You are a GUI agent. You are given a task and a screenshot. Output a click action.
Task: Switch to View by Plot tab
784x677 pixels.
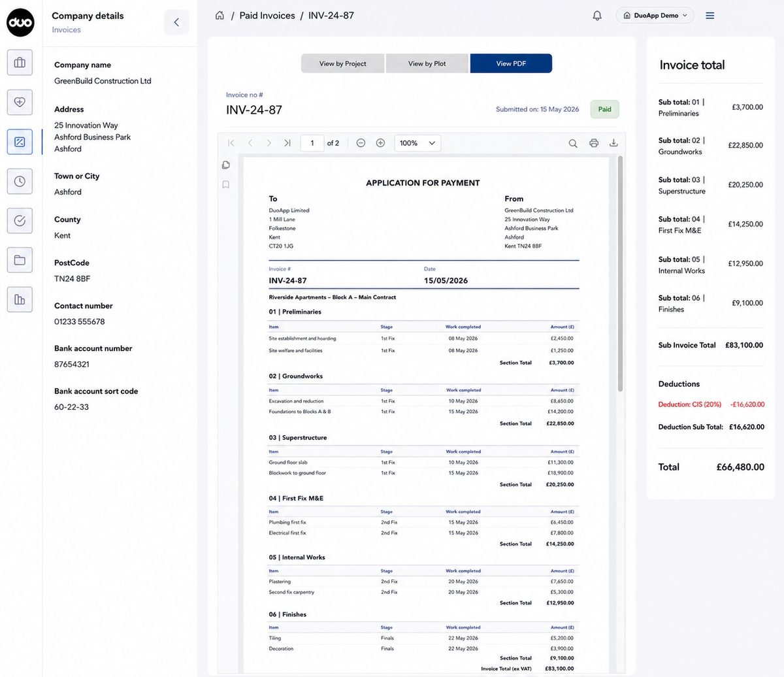pos(427,63)
